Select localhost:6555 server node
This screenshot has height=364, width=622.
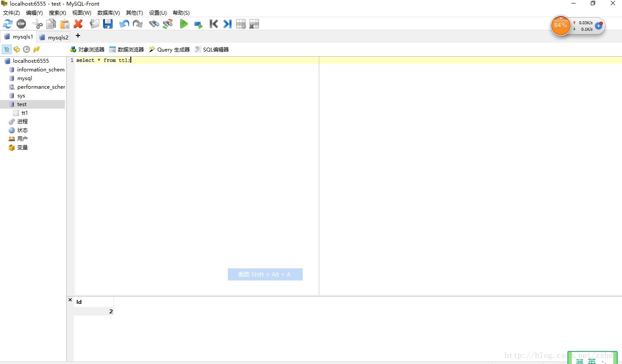click(x=31, y=61)
